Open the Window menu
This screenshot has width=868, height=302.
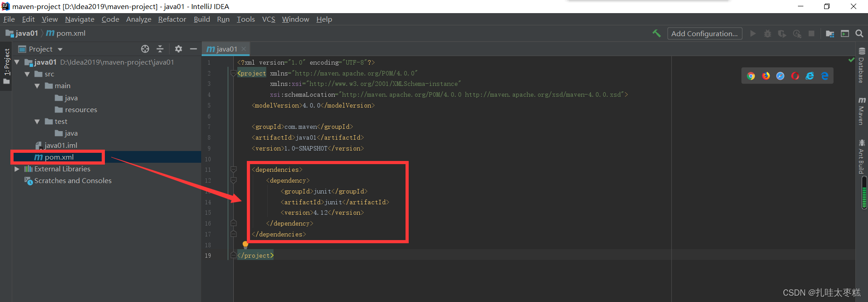pos(296,19)
